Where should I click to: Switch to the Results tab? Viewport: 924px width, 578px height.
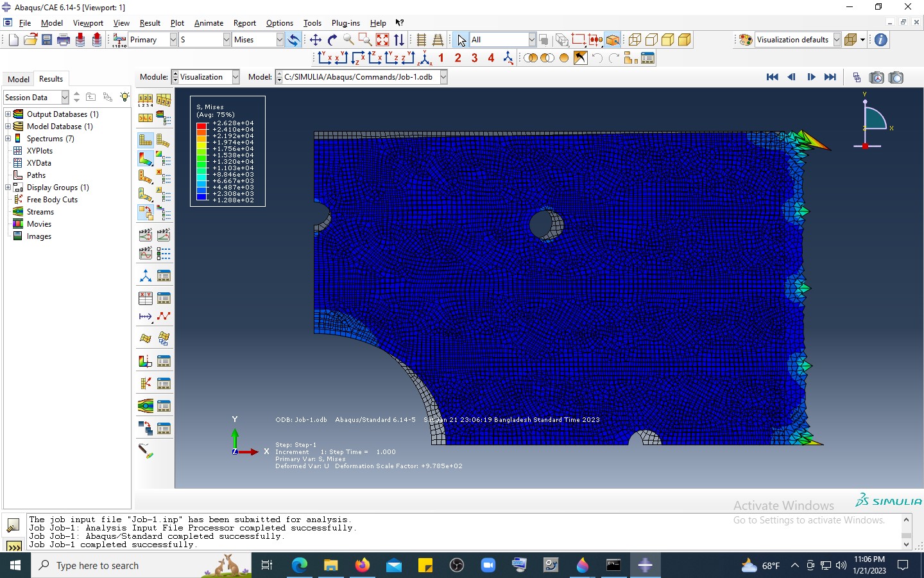tap(51, 79)
